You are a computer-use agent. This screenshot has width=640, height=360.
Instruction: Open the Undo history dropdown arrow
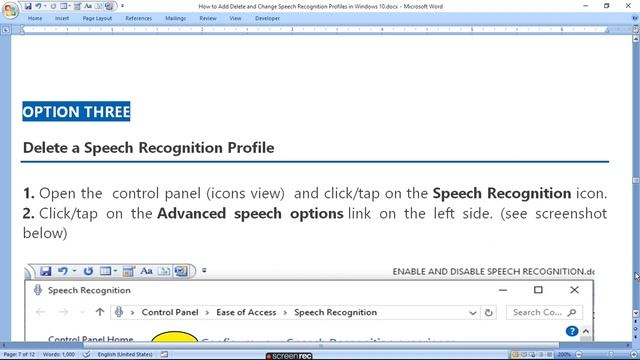click(45, 6)
